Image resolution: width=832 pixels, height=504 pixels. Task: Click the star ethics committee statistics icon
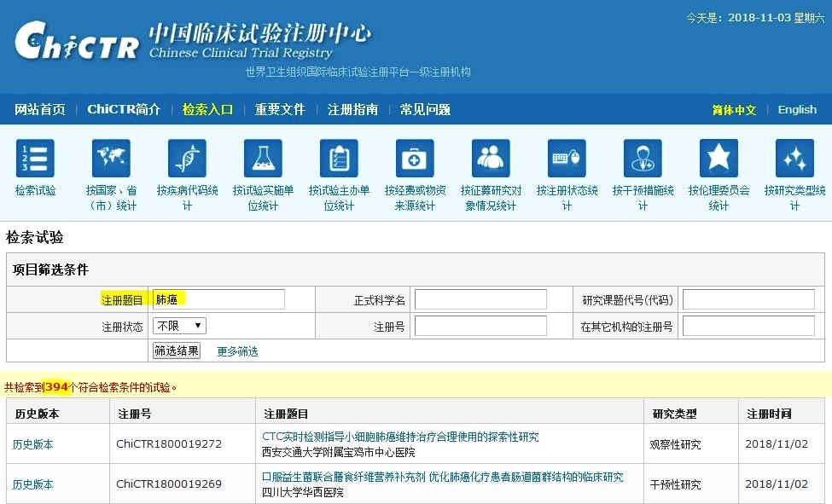[x=719, y=159]
